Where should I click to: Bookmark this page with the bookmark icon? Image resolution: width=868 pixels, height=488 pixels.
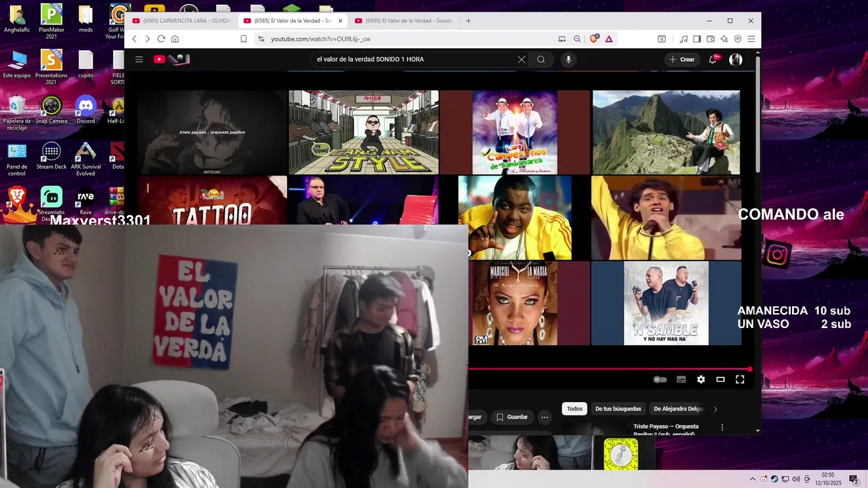coord(243,39)
